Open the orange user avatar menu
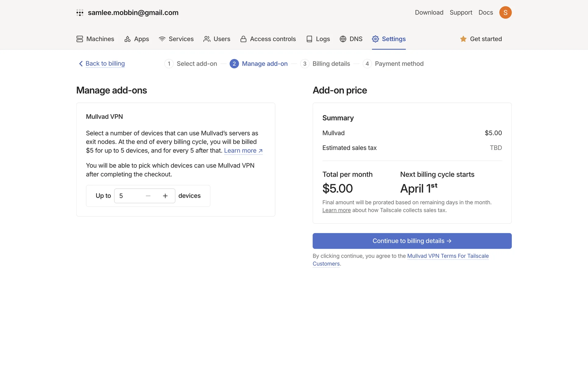This screenshot has height=368, width=588. [x=505, y=13]
